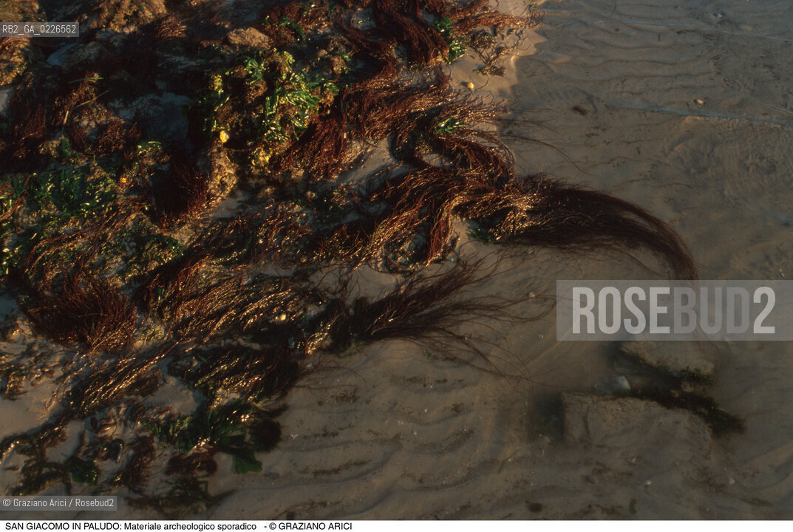
Task: Click the © symbol in the photo's copyright overlay
Action: tap(7, 503)
